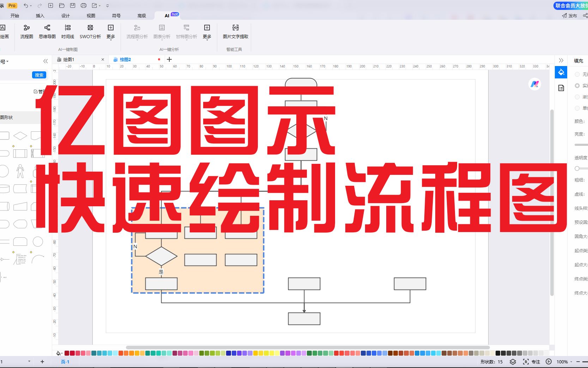
Task: Open the 100% zoom level dropdown
Action: (564, 362)
